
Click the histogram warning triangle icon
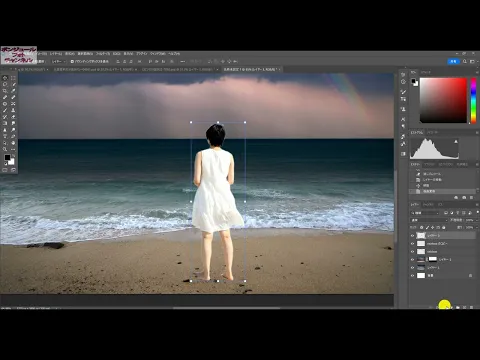tap(456, 142)
